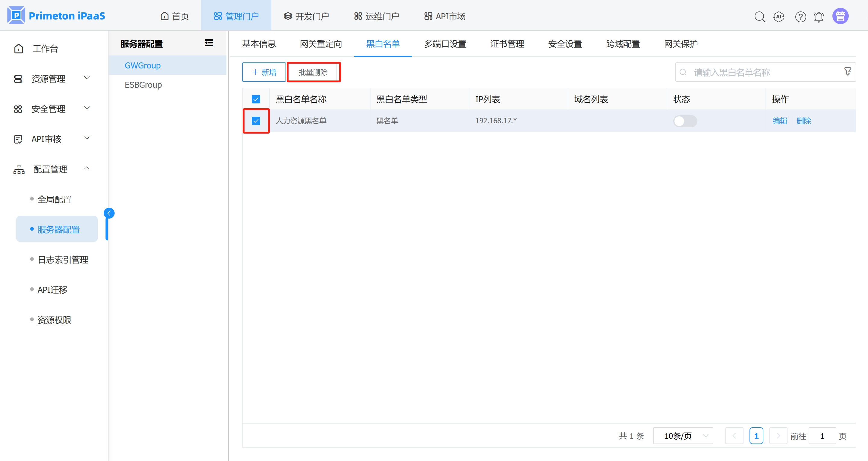The width and height of the screenshot is (868, 461).
Task: Select ESBGroup in server list
Action: pos(143,85)
